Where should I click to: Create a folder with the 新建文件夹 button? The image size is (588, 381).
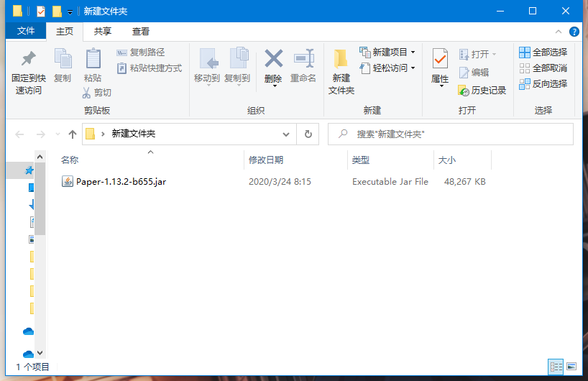341,71
